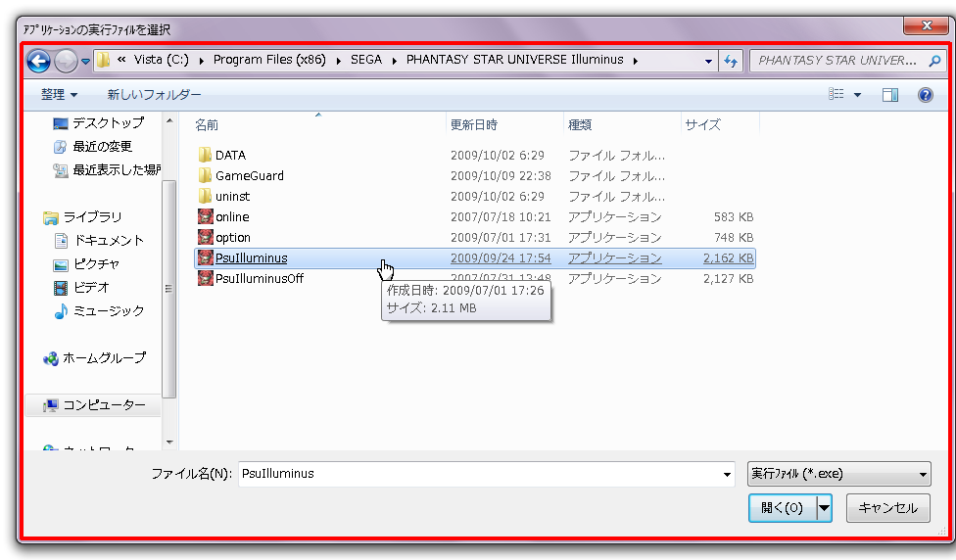Viewport: 956px width, 560px height.
Task: Click the navigation pane scroll up arrow
Action: [x=169, y=120]
